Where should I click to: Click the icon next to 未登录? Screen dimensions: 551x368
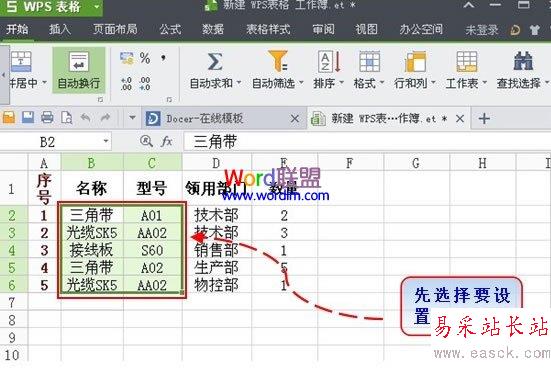pyautogui.click(x=515, y=30)
